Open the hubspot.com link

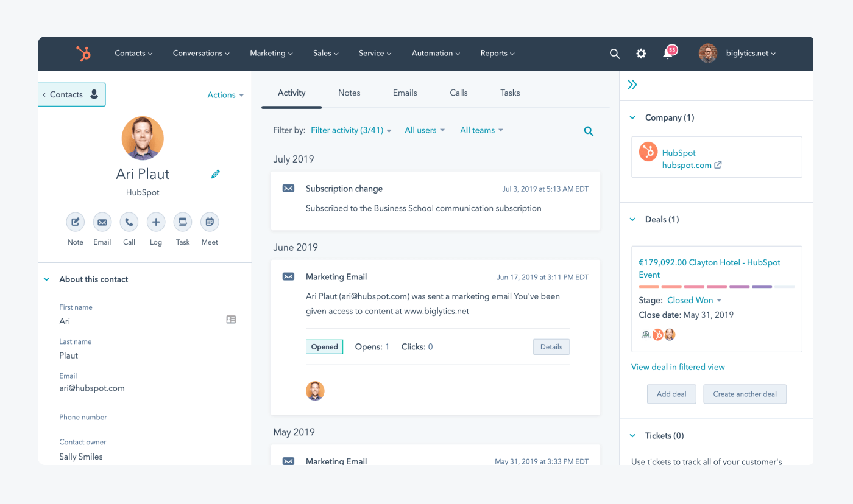(x=687, y=165)
